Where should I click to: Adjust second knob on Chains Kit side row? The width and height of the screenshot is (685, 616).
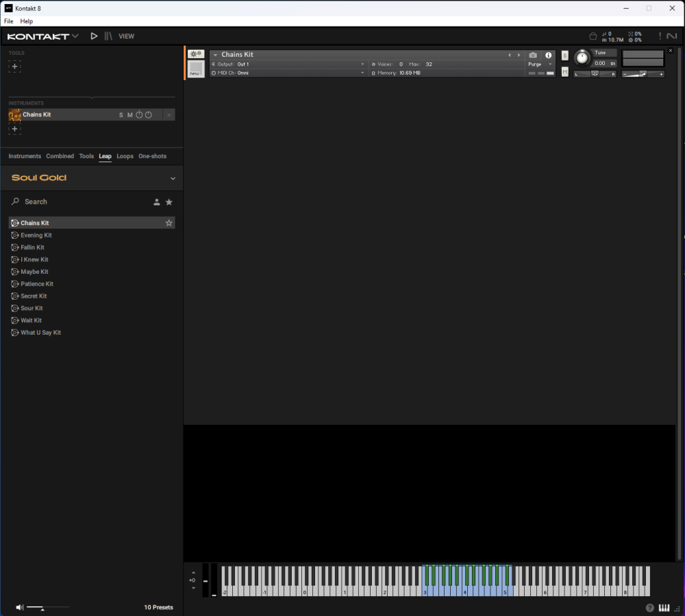149,115
